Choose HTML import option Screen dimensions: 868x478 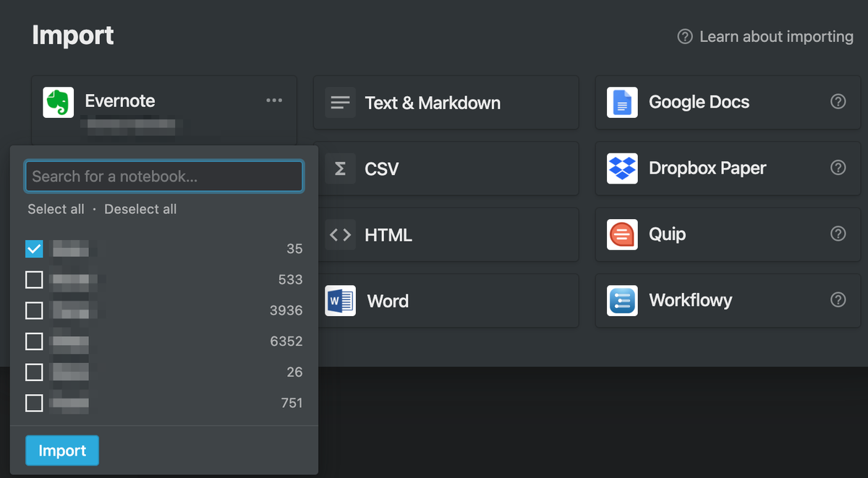click(x=446, y=235)
